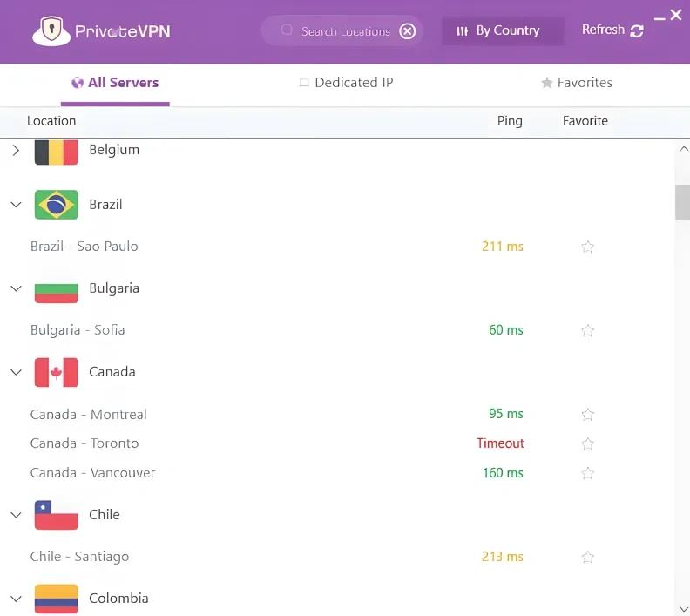Screen dimensions: 690x616
Task: Click the Favorite column header
Action: point(585,121)
